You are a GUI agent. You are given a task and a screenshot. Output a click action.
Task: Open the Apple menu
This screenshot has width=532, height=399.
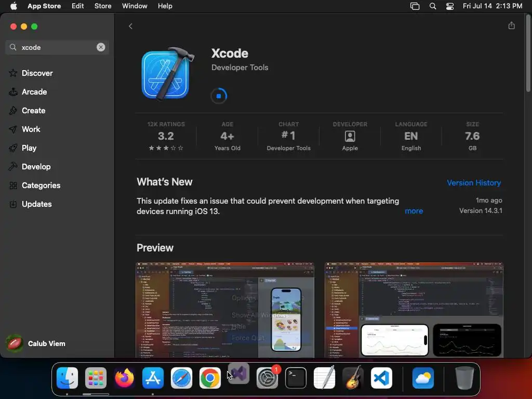[x=14, y=6]
